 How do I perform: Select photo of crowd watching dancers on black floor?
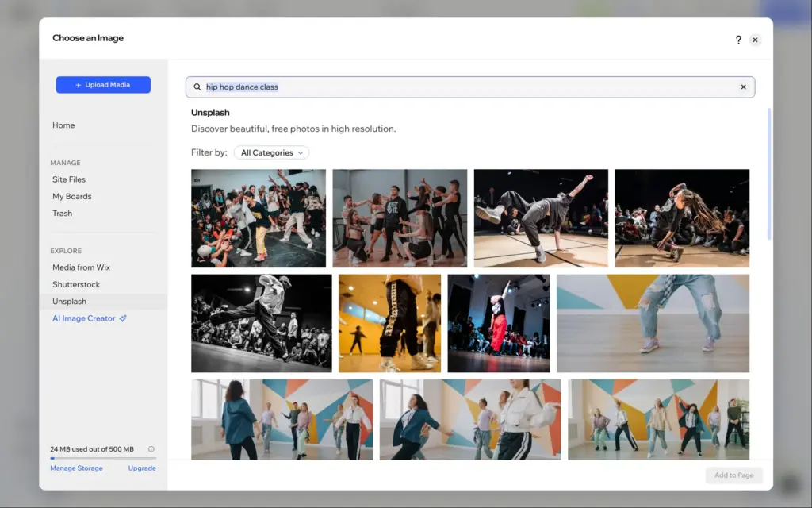[x=259, y=218]
